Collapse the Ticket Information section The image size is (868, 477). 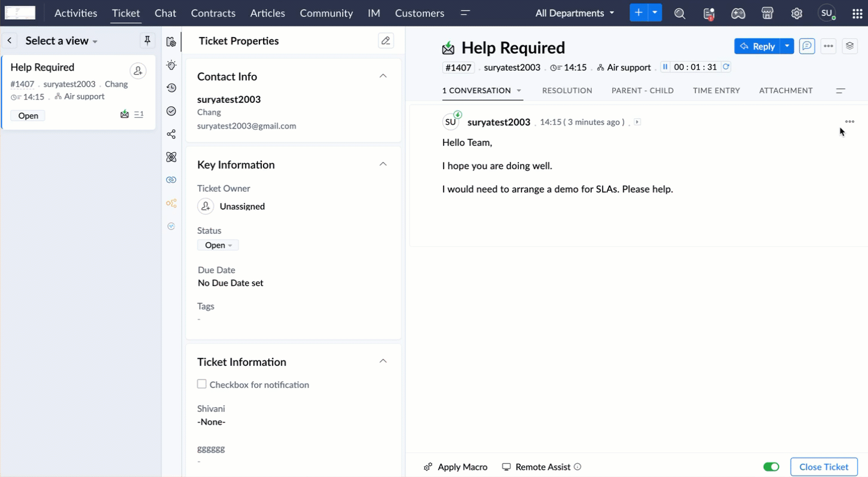383,362
